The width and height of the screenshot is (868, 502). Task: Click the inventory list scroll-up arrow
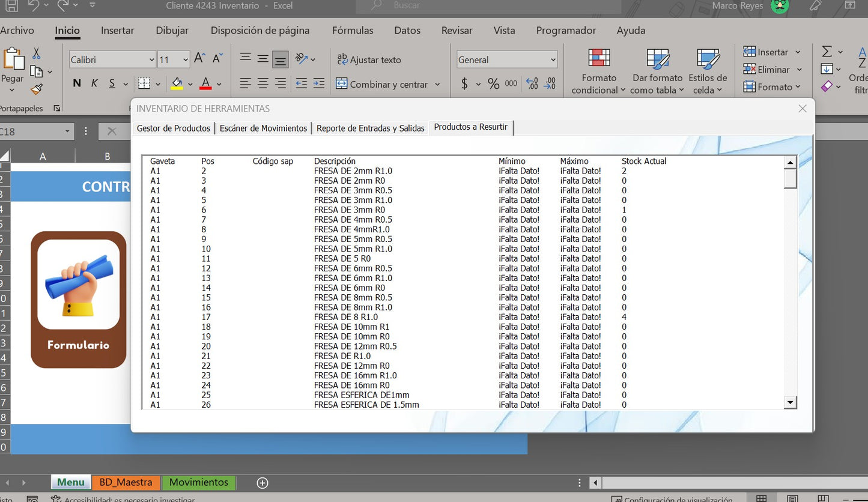click(791, 163)
